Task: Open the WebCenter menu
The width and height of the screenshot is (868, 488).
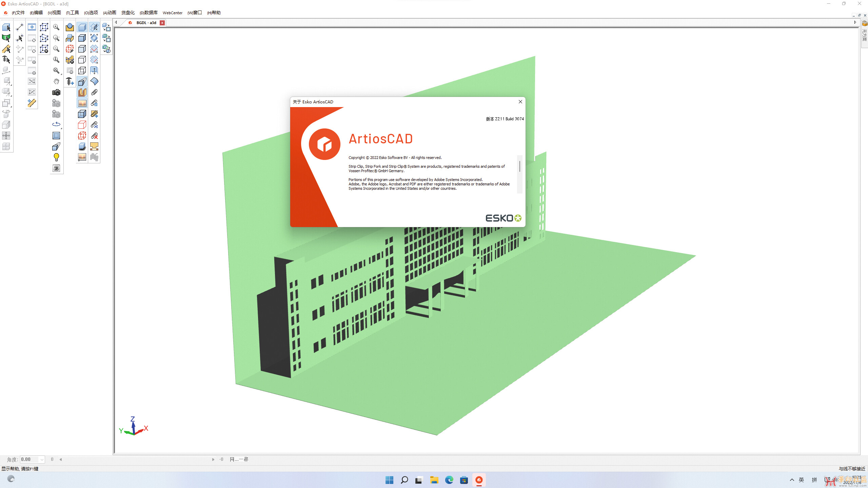Action: pos(173,13)
